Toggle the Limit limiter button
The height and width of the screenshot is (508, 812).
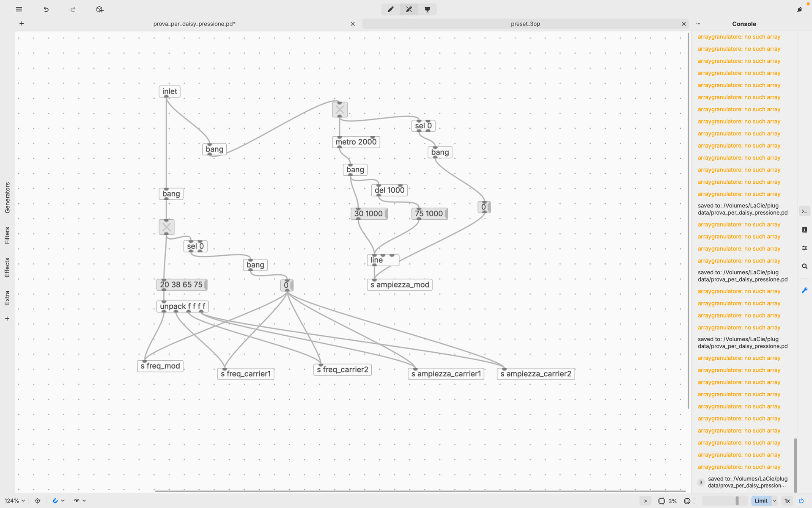coord(760,501)
